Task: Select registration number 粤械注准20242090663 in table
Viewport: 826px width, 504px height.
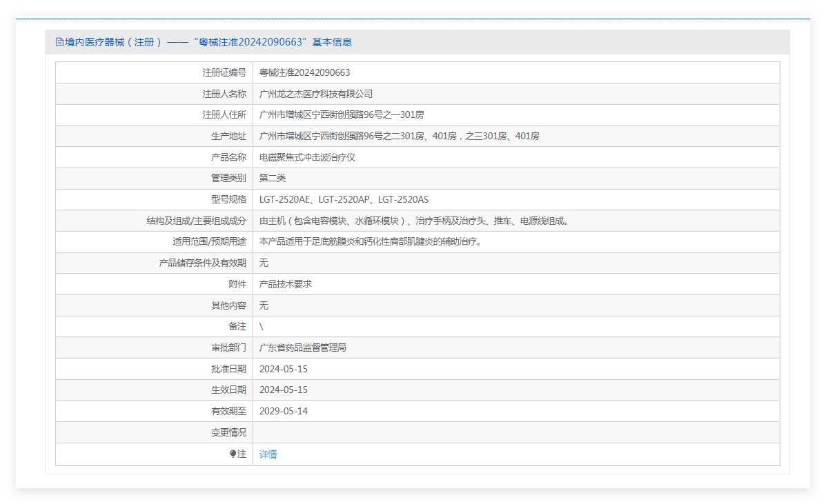Action: (304, 72)
